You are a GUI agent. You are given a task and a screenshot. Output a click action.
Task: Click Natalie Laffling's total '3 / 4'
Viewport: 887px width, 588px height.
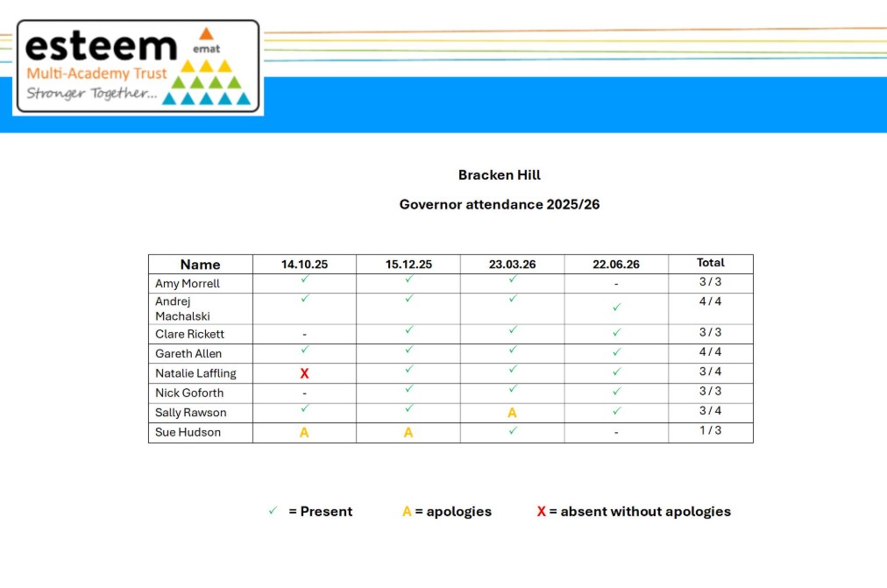tap(711, 372)
